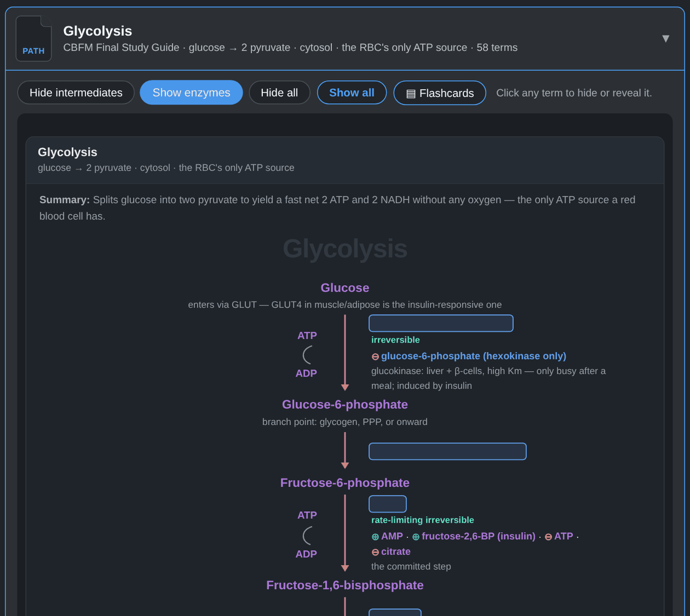This screenshot has width=690, height=616.
Task: Reveal hidden enzyme below Glucose
Action: 441,323
